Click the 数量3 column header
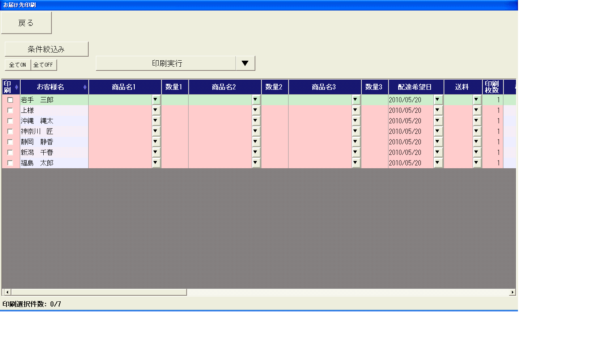 click(x=375, y=87)
